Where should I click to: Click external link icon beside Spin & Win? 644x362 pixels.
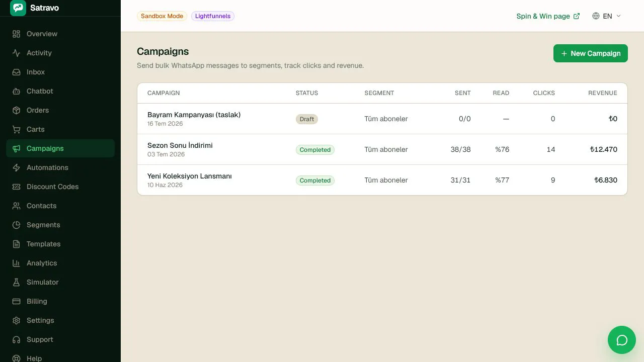point(577,16)
